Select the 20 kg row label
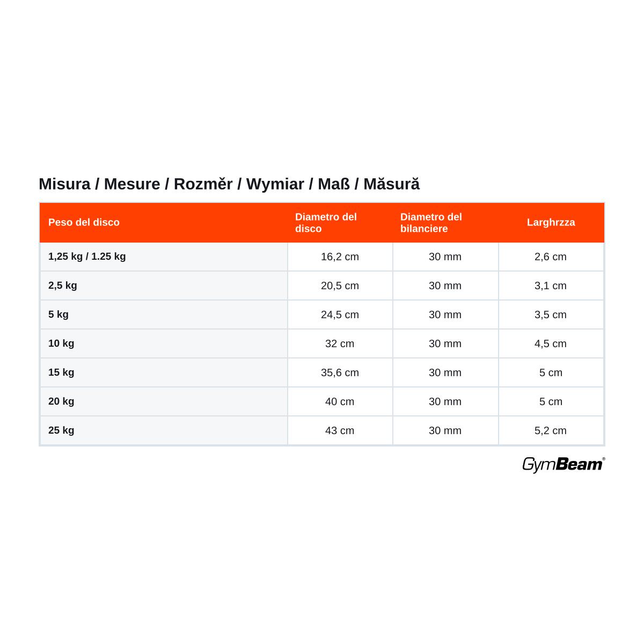 click(x=61, y=401)
